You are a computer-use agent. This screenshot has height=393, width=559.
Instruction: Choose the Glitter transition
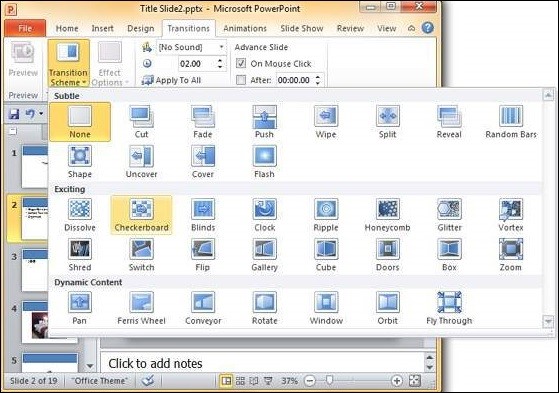click(x=449, y=215)
